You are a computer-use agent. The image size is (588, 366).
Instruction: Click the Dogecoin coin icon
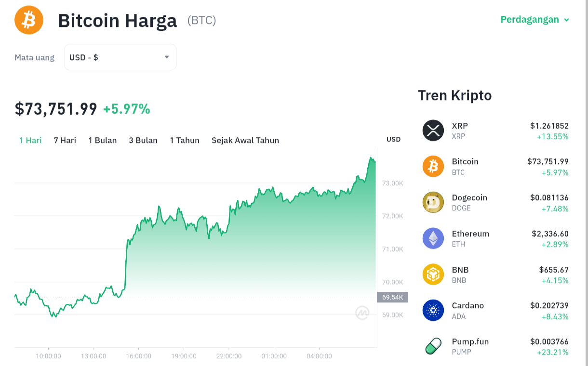pos(433,202)
